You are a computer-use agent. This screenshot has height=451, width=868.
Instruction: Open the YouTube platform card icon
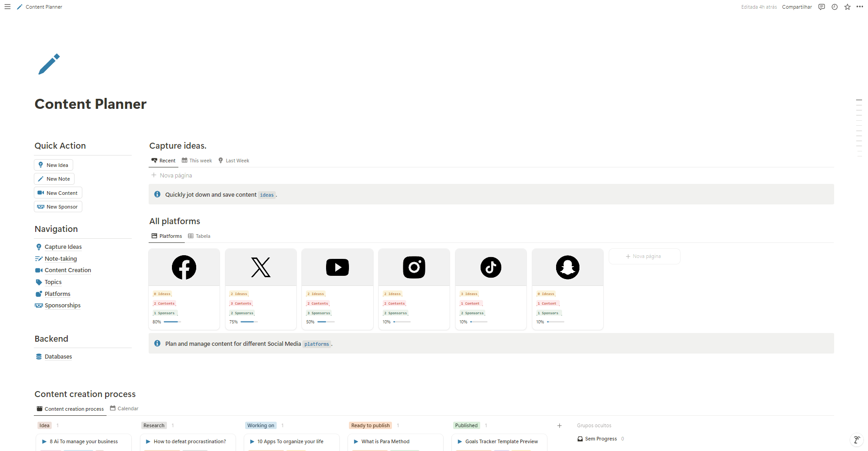click(x=338, y=267)
